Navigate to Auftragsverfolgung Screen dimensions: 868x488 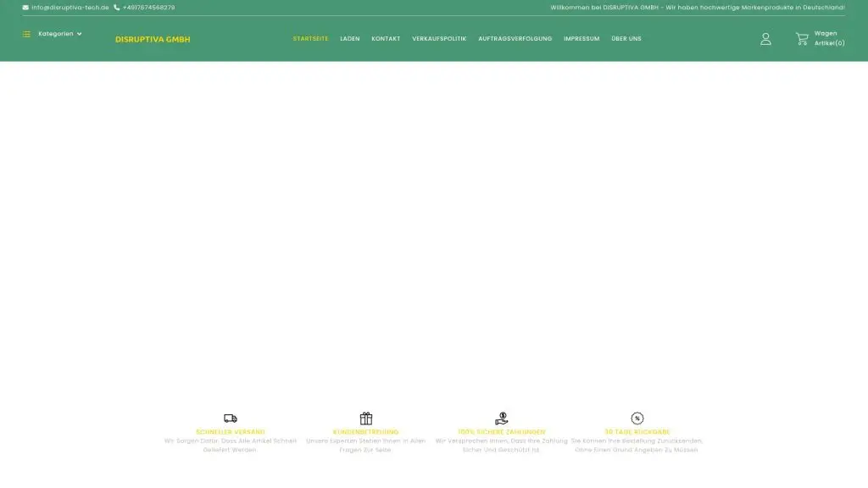point(515,39)
